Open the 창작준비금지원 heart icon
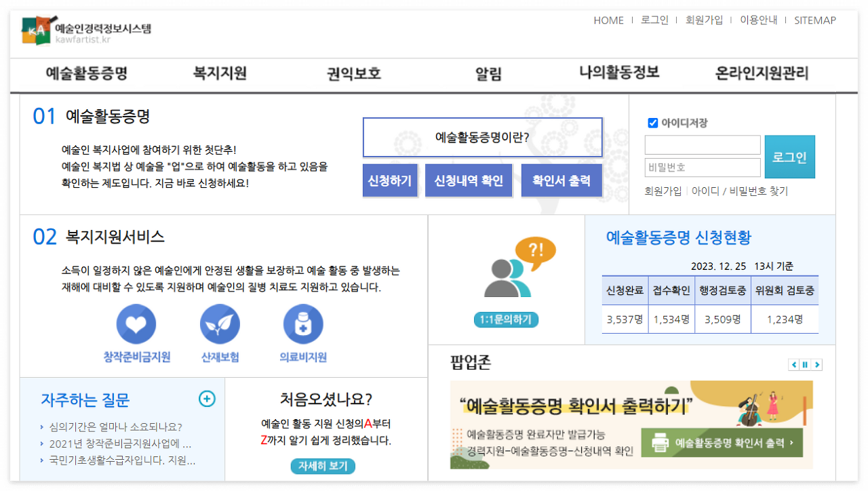868x491 pixels. [136, 324]
